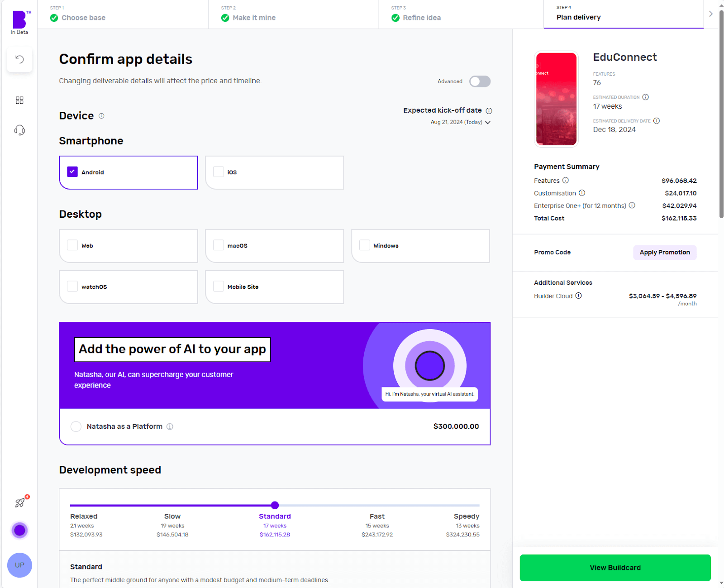Toggle the Advanced switch on
This screenshot has width=724, height=588.
[480, 81]
